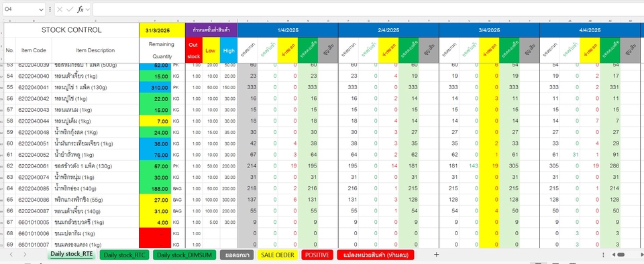Click the No. column header cell
Viewport: 644px width, 264px height.
(10, 50)
